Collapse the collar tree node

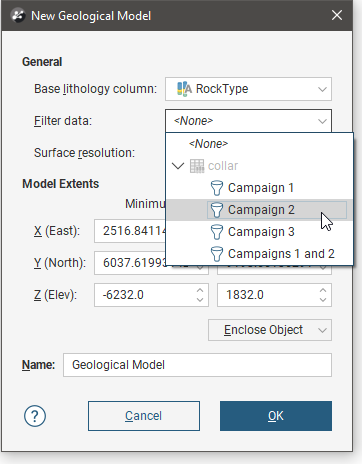pyautogui.click(x=178, y=166)
